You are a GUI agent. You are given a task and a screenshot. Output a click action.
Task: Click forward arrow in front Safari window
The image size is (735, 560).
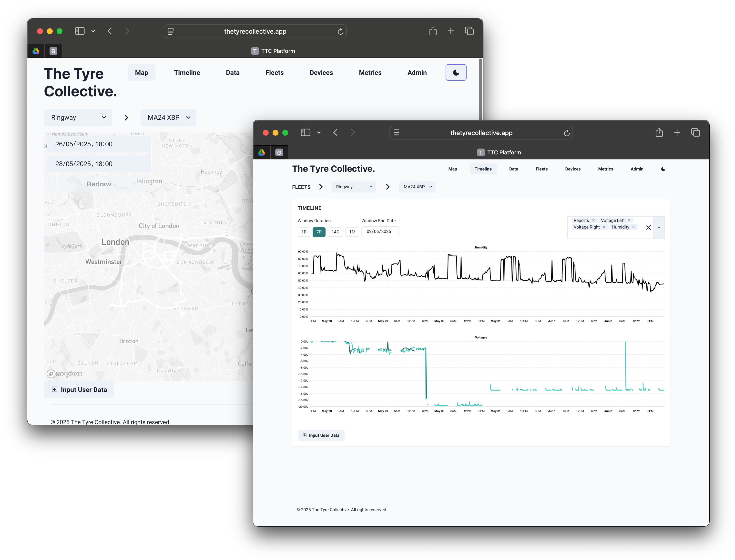pyautogui.click(x=353, y=133)
